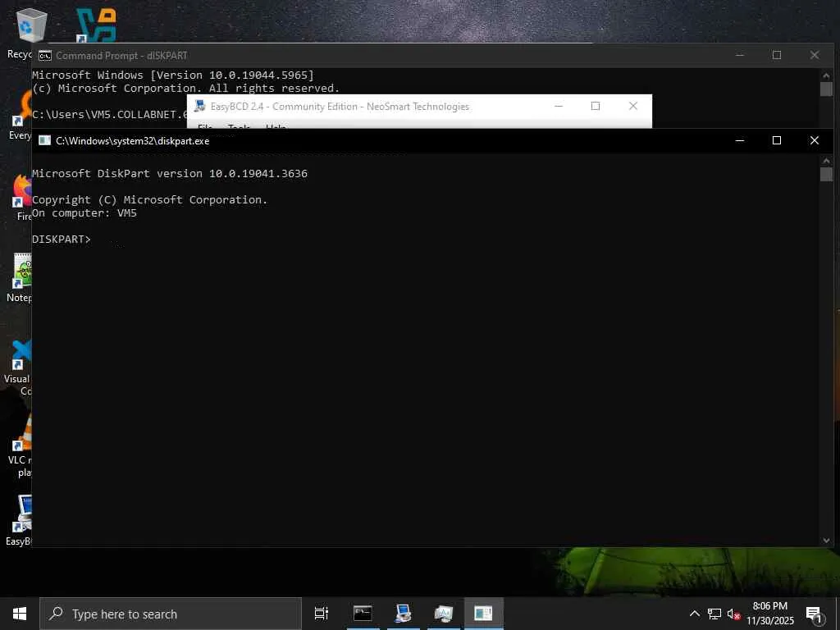Minimize the EasyBCD window

tap(558, 106)
